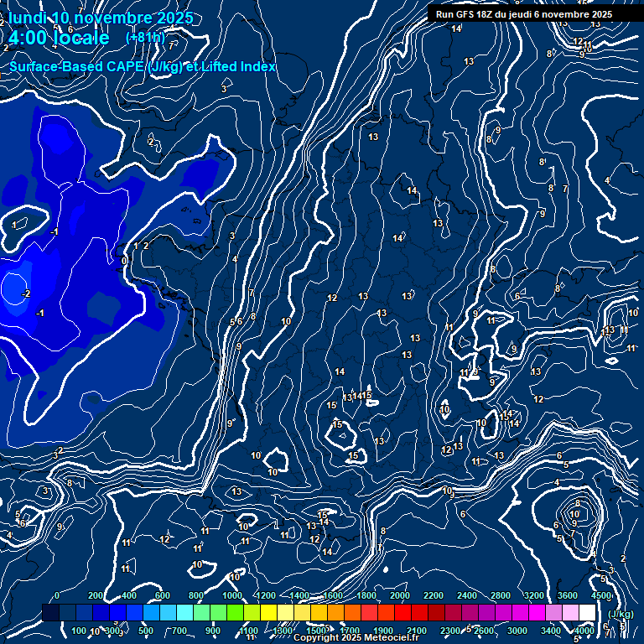Click the 'Copyright 2025 Meteociel.fr' footer text

tap(356, 637)
